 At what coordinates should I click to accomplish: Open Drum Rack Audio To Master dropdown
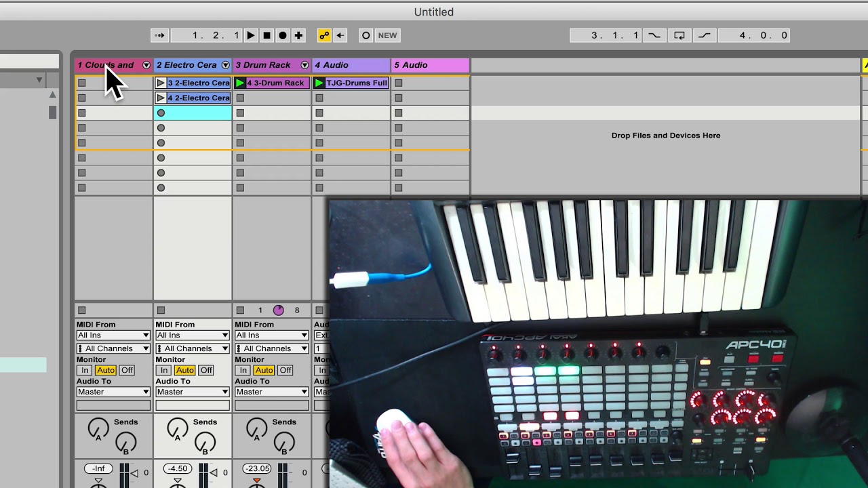271,392
